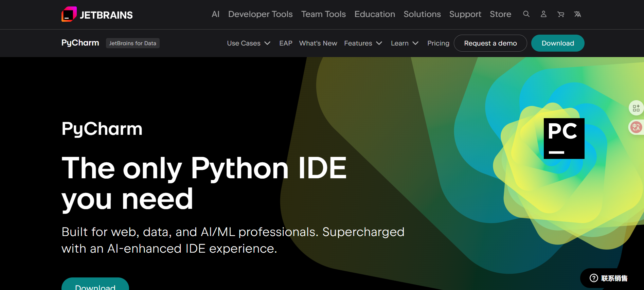Click the JetBrains for Data badge
The image size is (644, 290).
coord(132,43)
